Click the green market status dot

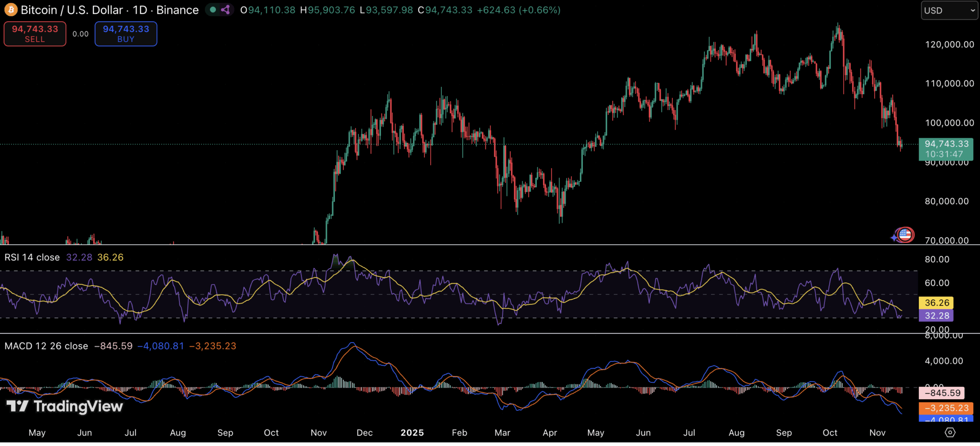[x=213, y=10]
